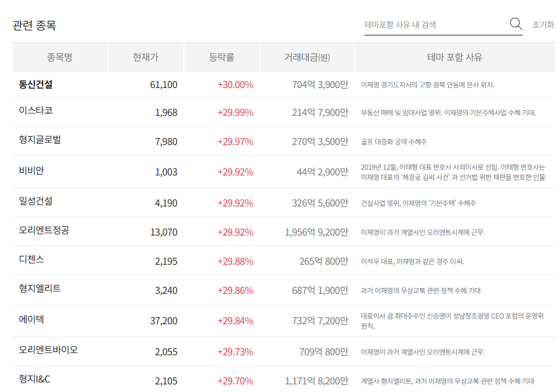Click the 테마 포함 사유 column header
The image size is (557, 392).
coord(455,57)
